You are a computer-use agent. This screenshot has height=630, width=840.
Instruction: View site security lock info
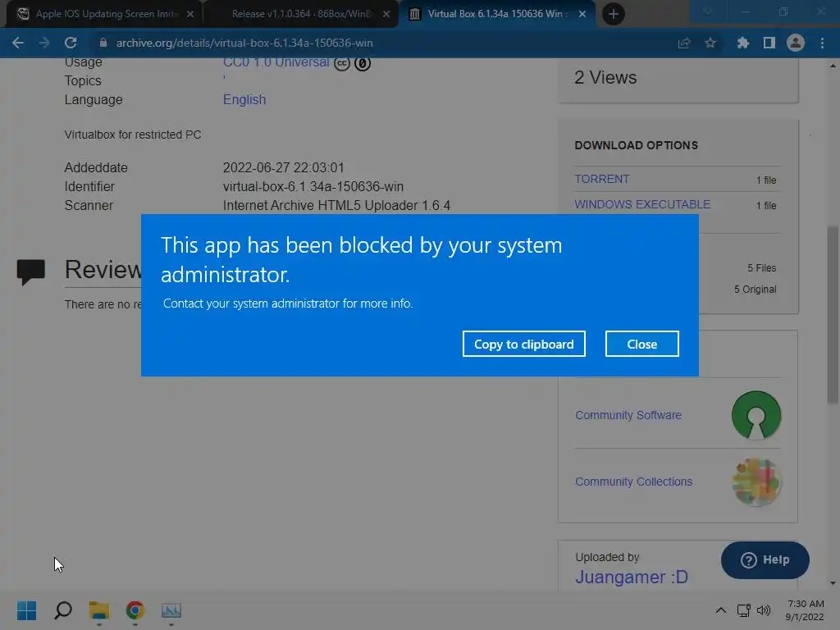(103, 43)
